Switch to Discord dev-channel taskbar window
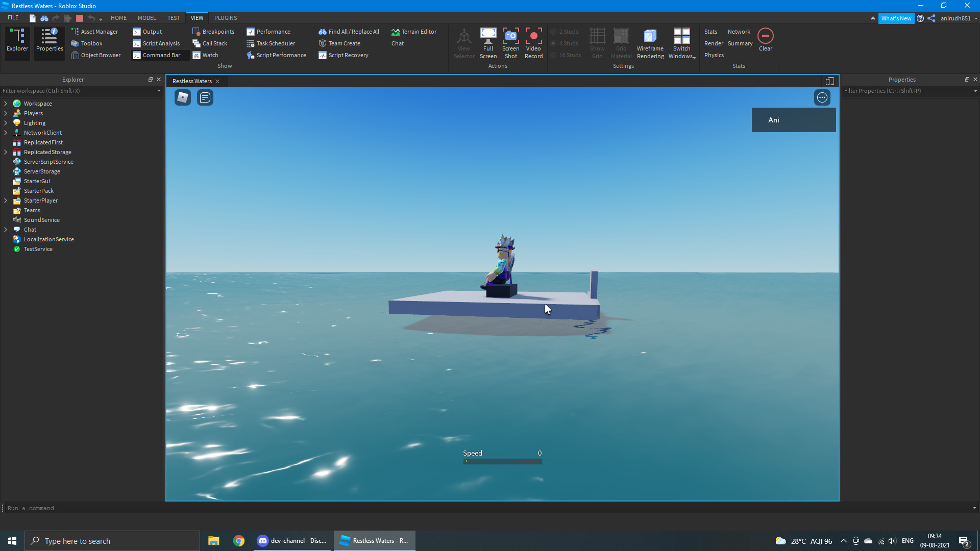980x551 pixels. (x=292, y=541)
